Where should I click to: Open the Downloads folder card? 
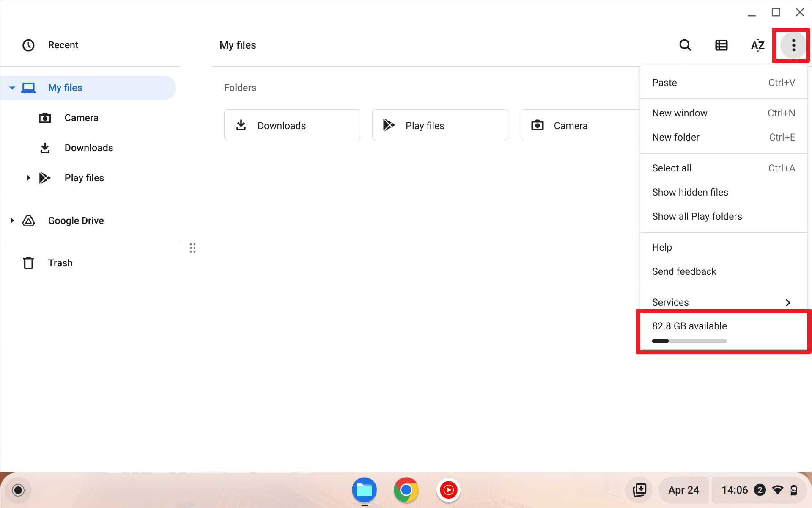tap(292, 125)
